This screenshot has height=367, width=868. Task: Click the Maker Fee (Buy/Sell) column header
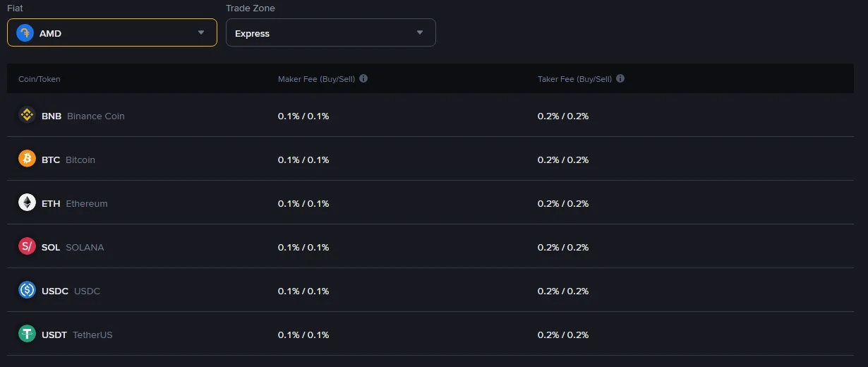pyautogui.click(x=317, y=79)
